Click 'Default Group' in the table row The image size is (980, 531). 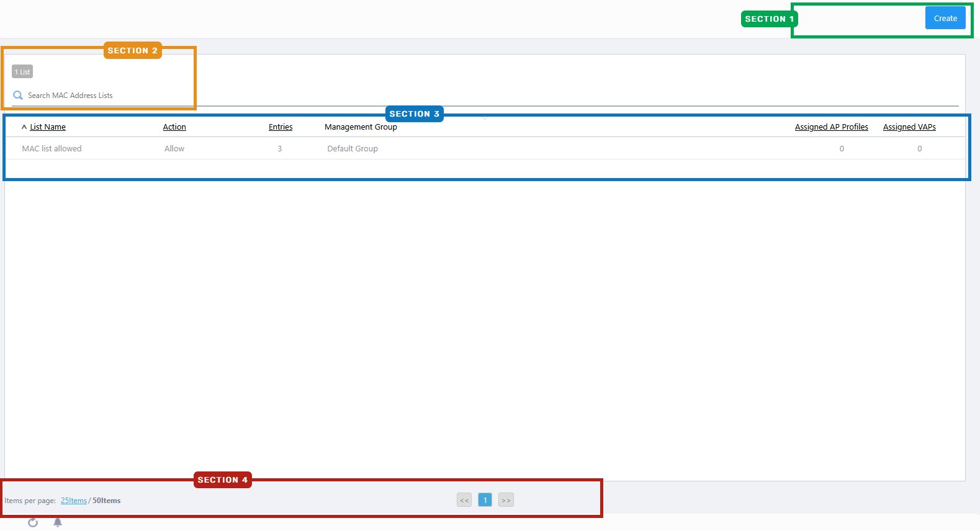coord(353,149)
